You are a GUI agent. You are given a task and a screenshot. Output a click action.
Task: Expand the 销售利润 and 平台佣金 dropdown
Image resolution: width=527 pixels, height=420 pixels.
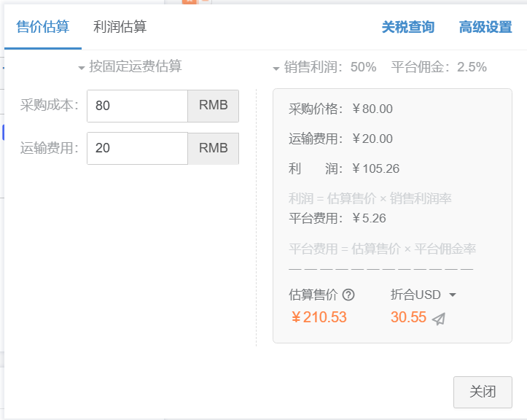379,68
